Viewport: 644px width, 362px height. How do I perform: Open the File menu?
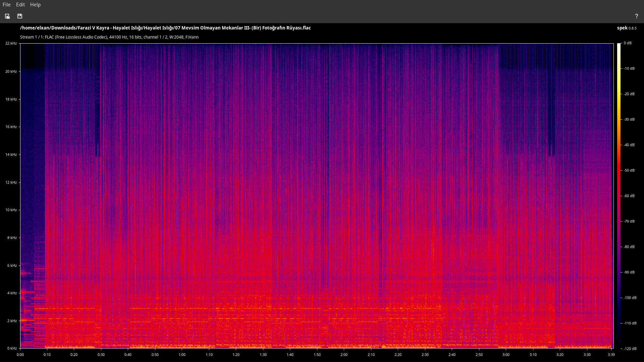[x=7, y=5]
